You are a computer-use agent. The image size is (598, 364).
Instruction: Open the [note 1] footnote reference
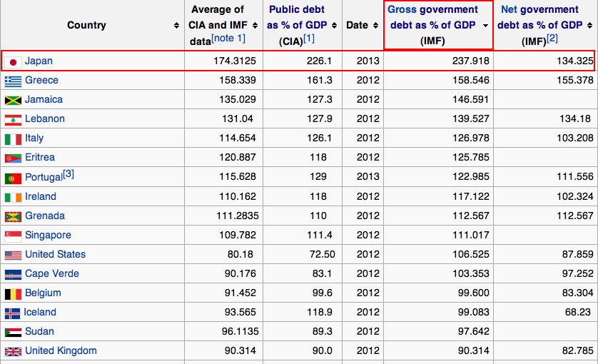coord(229,38)
